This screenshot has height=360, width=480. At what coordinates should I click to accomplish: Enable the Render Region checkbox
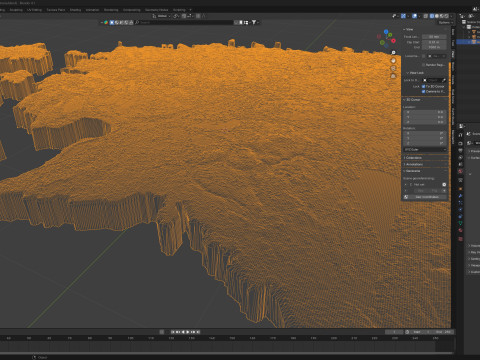(x=424, y=65)
